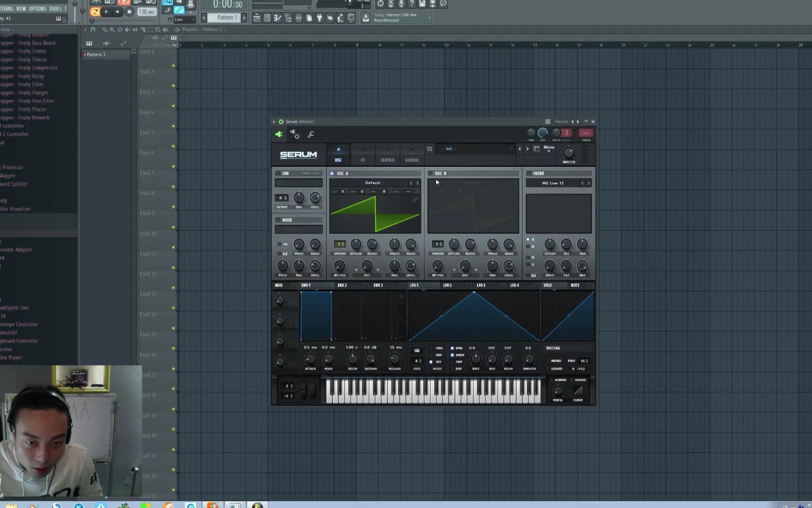Click the tempo 130 field
The width and height of the screenshot is (812, 508).
[x=147, y=12]
